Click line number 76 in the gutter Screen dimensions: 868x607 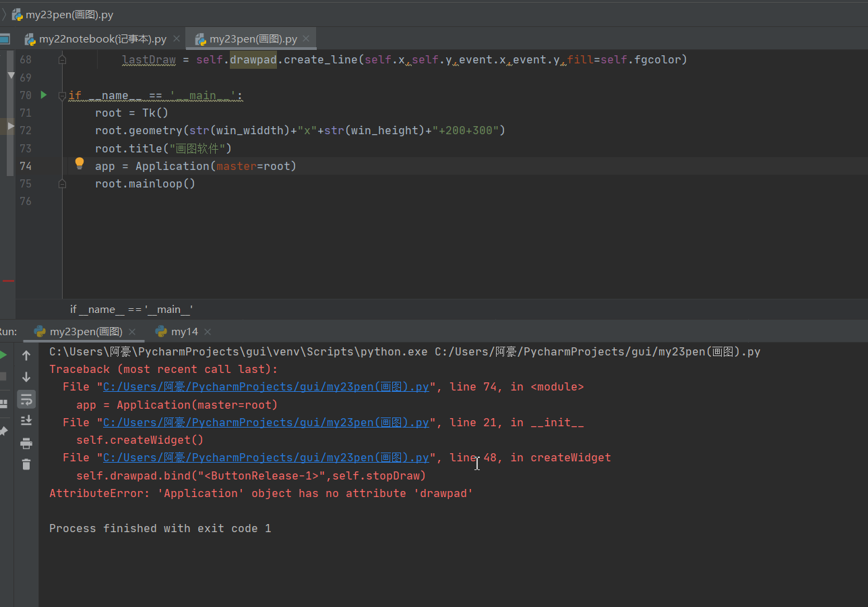pos(26,201)
